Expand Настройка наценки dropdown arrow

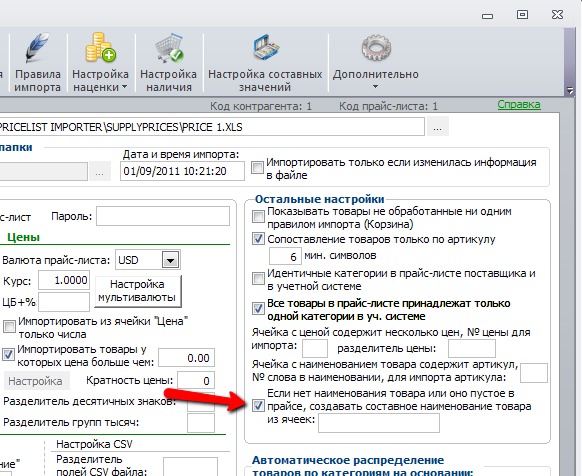(x=124, y=87)
